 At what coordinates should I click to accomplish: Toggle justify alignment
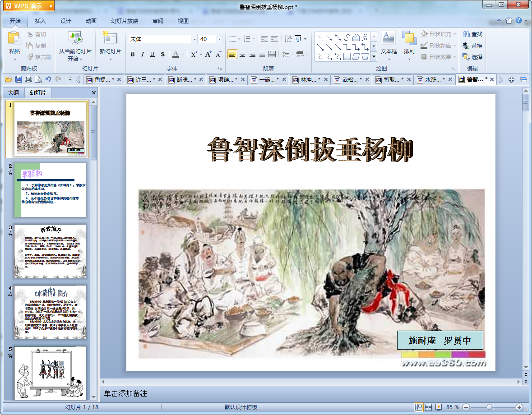click(262, 54)
